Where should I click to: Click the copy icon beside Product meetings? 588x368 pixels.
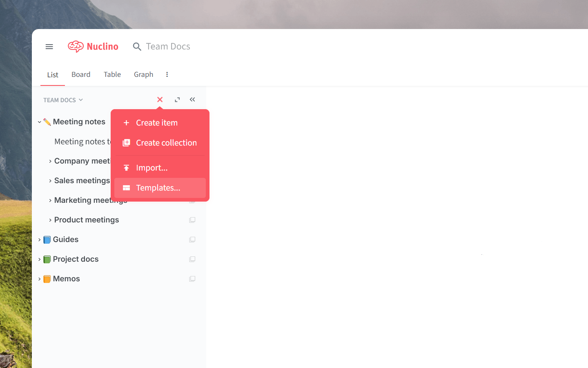[192, 220]
